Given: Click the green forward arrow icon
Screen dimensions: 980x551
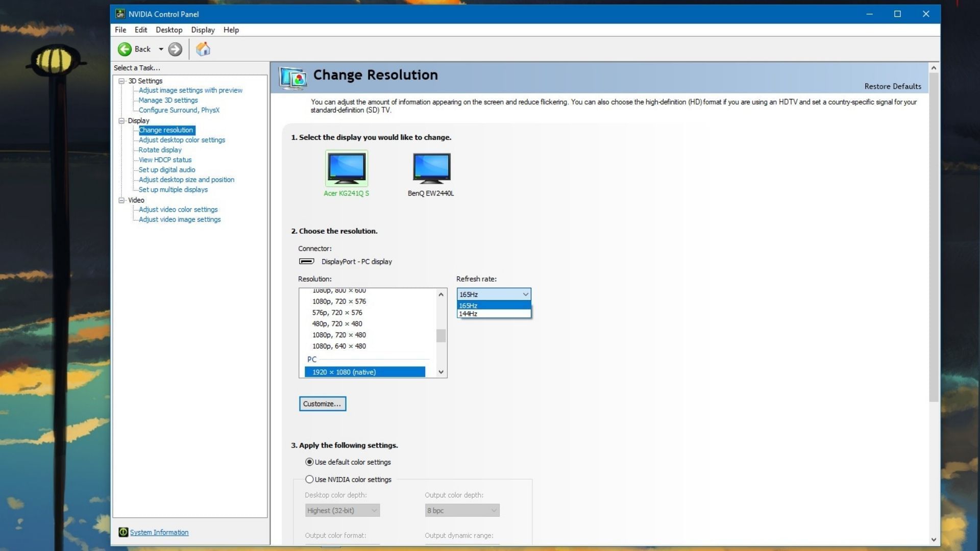Looking at the screenshot, I should 175,49.
